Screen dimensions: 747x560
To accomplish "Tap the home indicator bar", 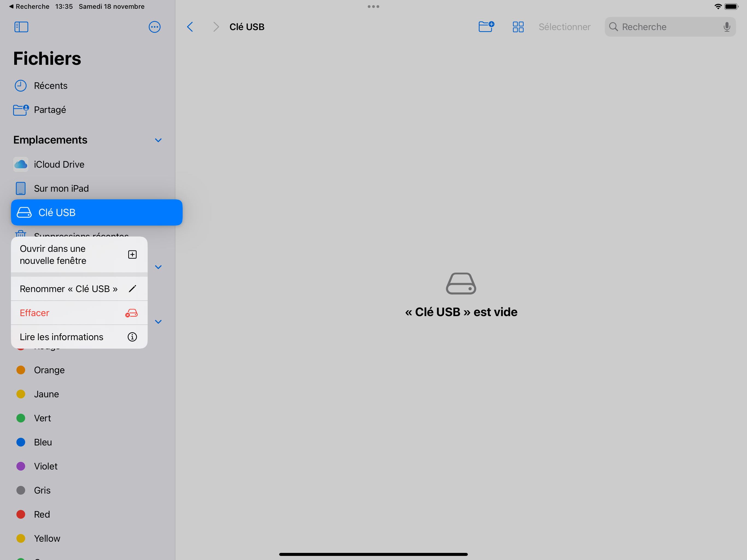I will point(373,554).
